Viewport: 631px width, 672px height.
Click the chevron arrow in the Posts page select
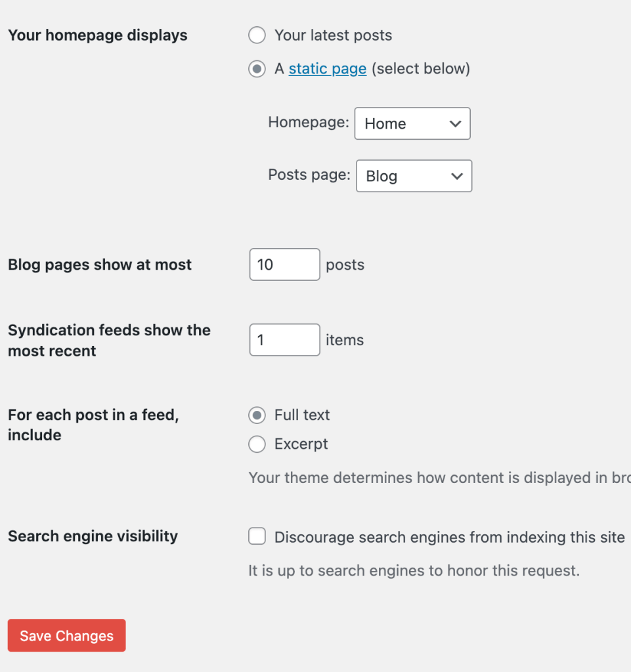click(457, 176)
